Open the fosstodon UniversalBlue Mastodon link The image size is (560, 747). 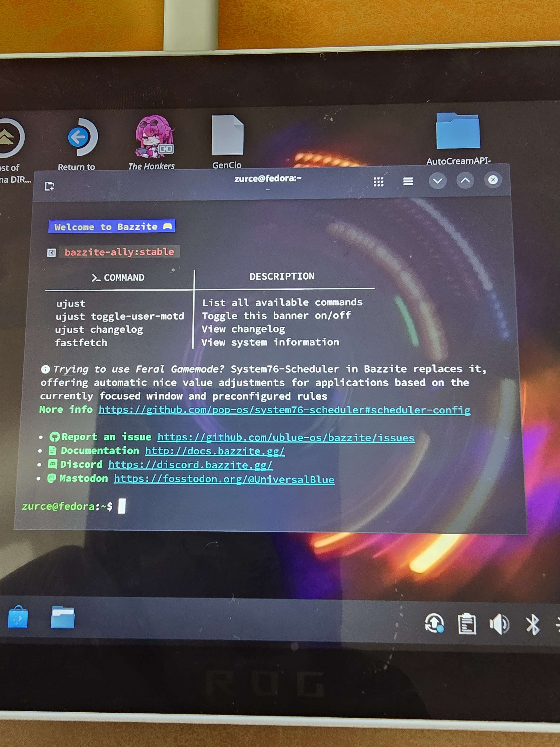224,479
